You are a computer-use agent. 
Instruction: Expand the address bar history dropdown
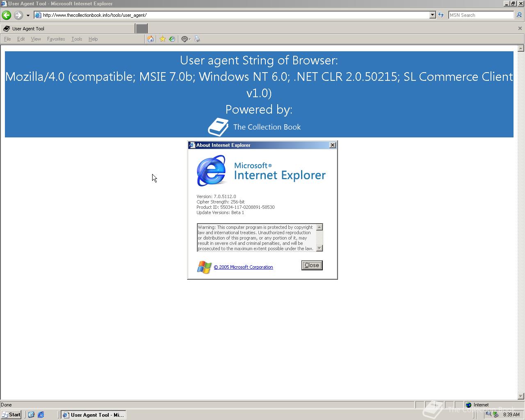pos(432,15)
